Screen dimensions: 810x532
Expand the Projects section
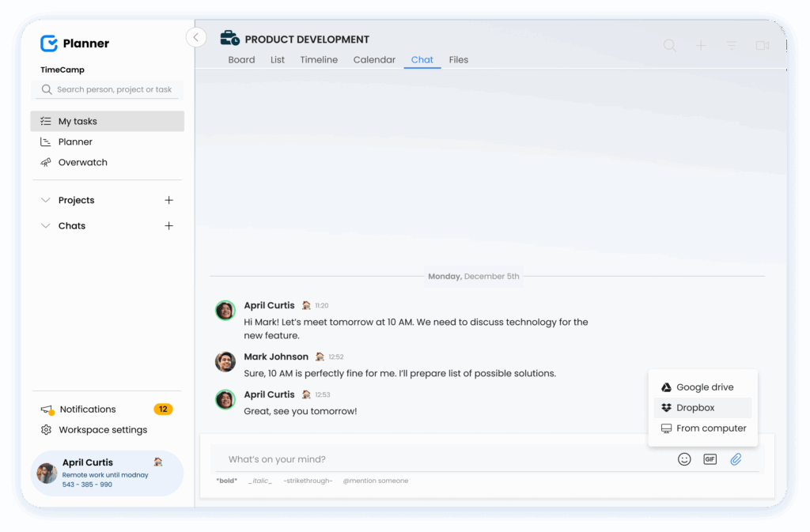pos(46,200)
